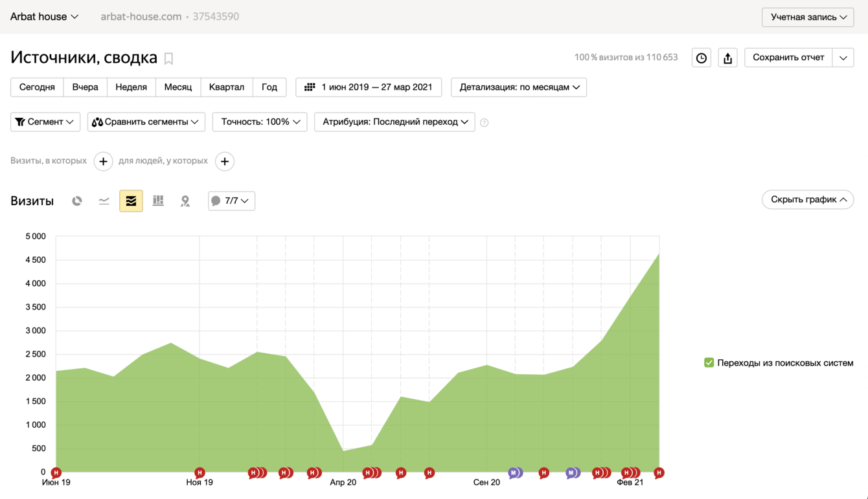Screen dimensions: 868x499
Task: Open the clock history icon
Action: coord(702,58)
